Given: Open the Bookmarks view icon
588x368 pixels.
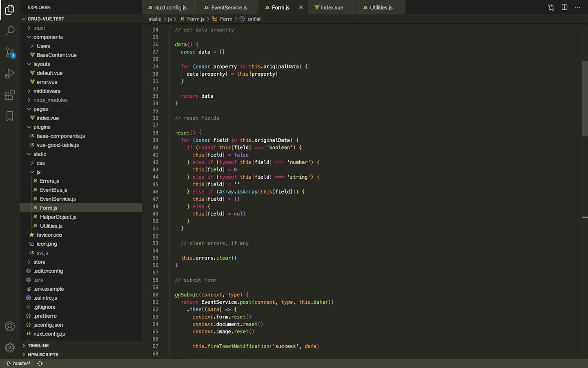Looking at the screenshot, I should pos(10,116).
